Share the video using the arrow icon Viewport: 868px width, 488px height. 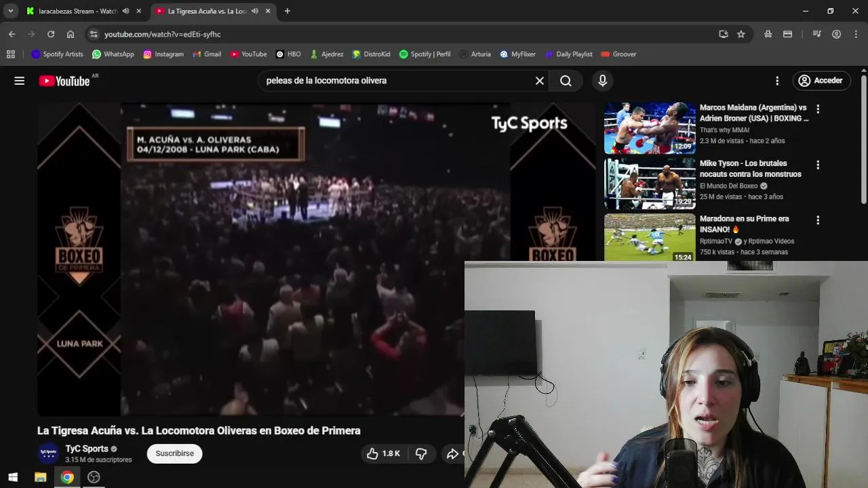[x=452, y=453]
